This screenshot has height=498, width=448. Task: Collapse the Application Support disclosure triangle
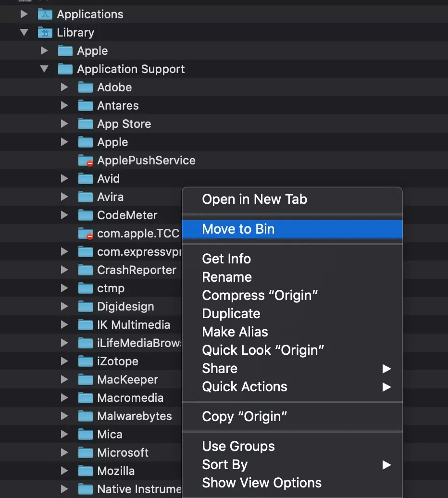[x=44, y=69]
